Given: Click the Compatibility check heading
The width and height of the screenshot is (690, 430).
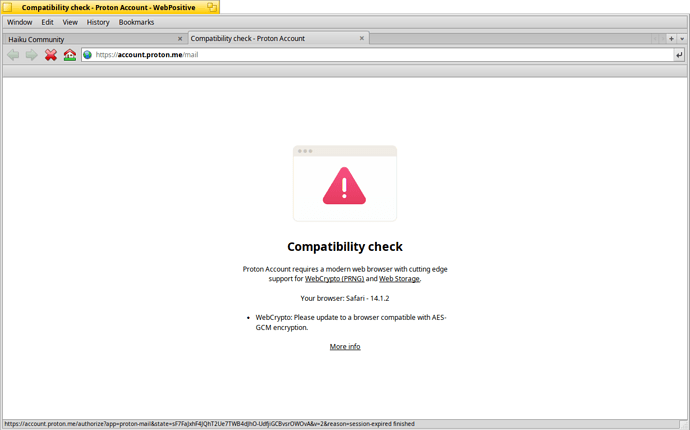Looking at the screenshot, I should [345, 246].
